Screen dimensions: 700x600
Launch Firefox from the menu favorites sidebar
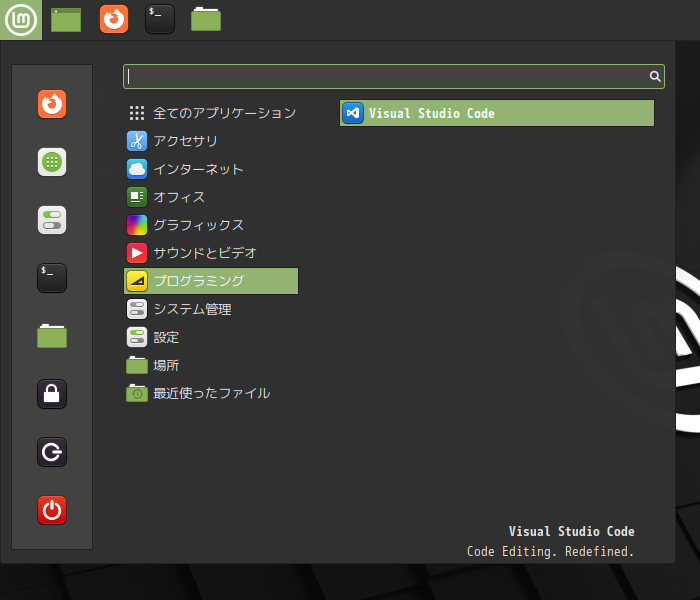52,104
